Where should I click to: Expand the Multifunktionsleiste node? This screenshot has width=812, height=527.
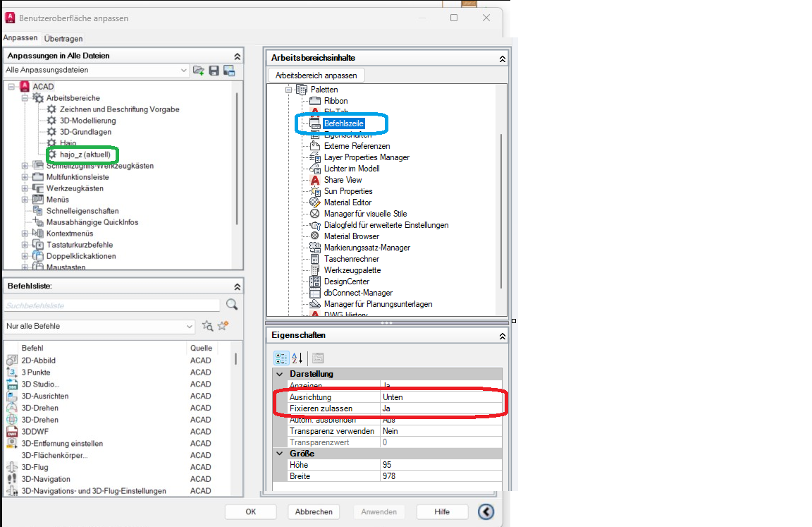pos(25,177)
